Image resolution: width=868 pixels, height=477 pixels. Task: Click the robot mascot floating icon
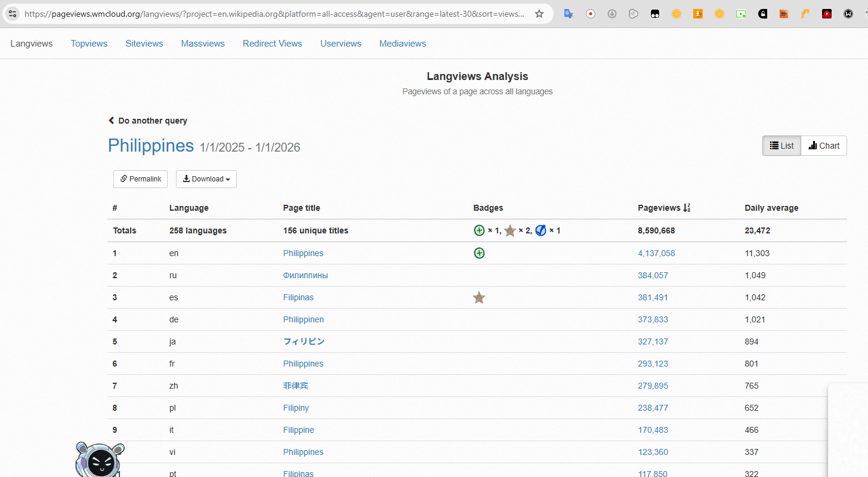tap(100, 460)
